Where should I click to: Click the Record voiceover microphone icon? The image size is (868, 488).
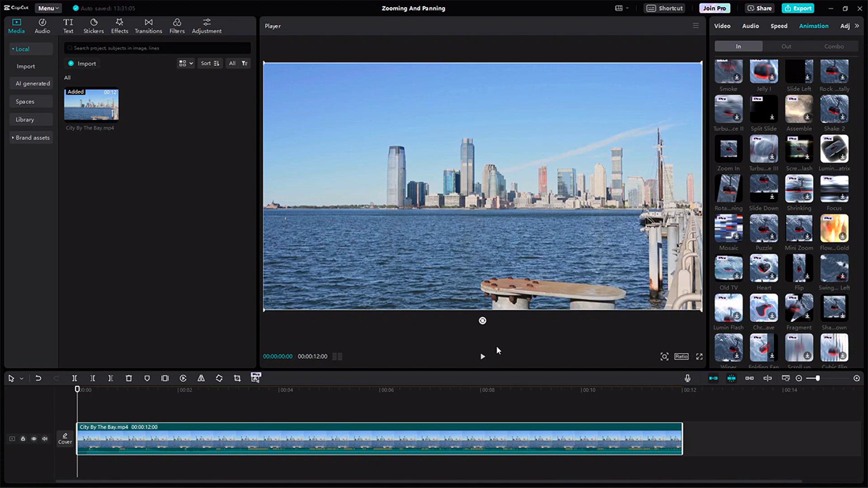point(688,379)
